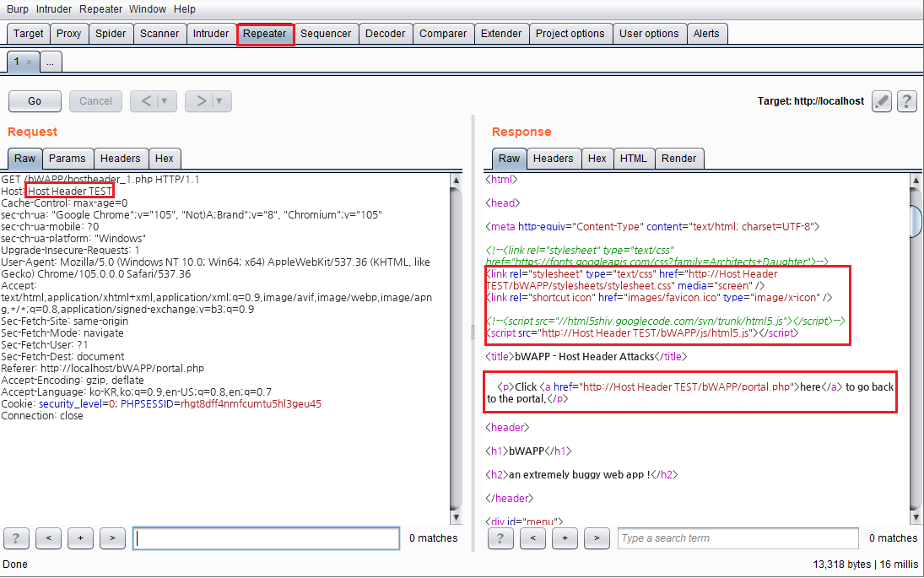Viewport: 924px width, 578px height.
Task: Click the GET request line
Action: coord(100,179)
